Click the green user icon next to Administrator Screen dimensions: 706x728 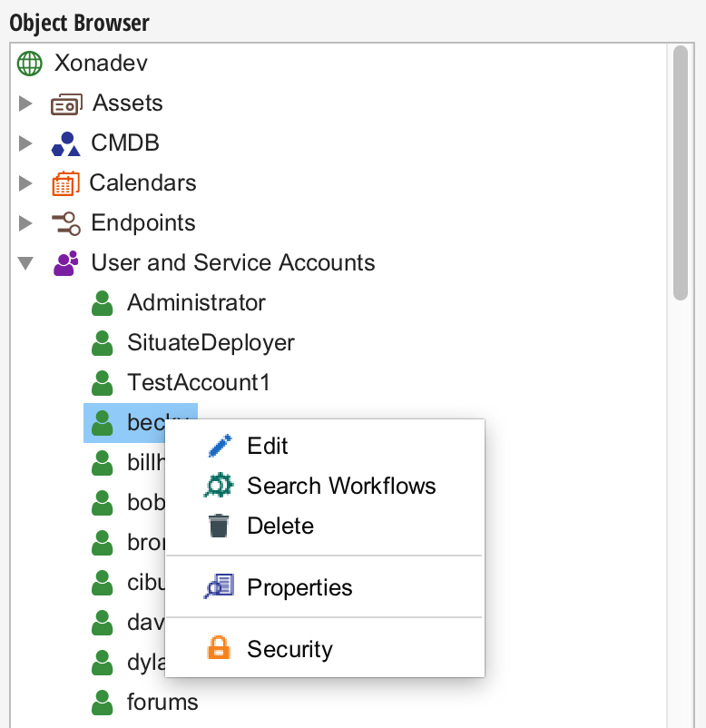102,302
